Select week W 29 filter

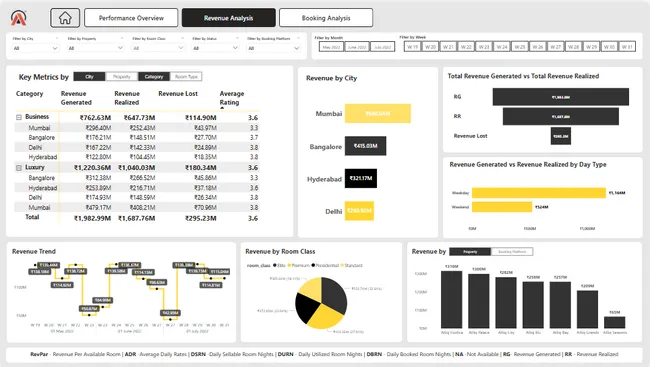pyautogui.click(x=592, y=47)
